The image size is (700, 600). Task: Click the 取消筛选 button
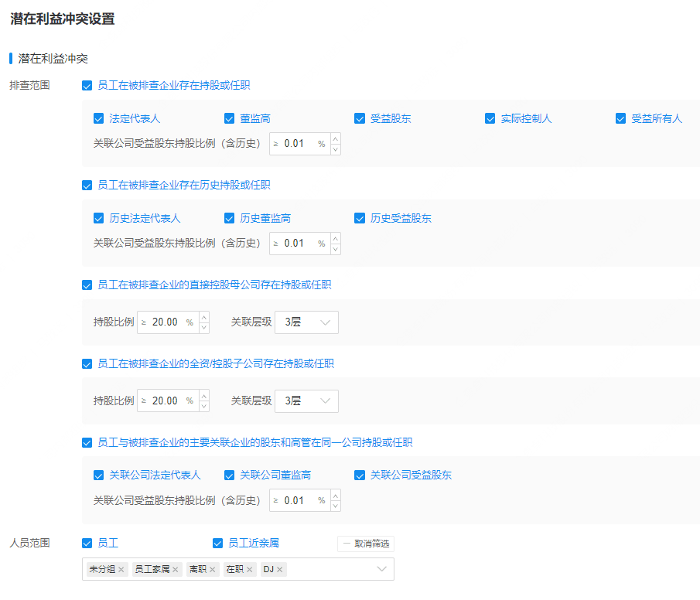click(366, 544)
